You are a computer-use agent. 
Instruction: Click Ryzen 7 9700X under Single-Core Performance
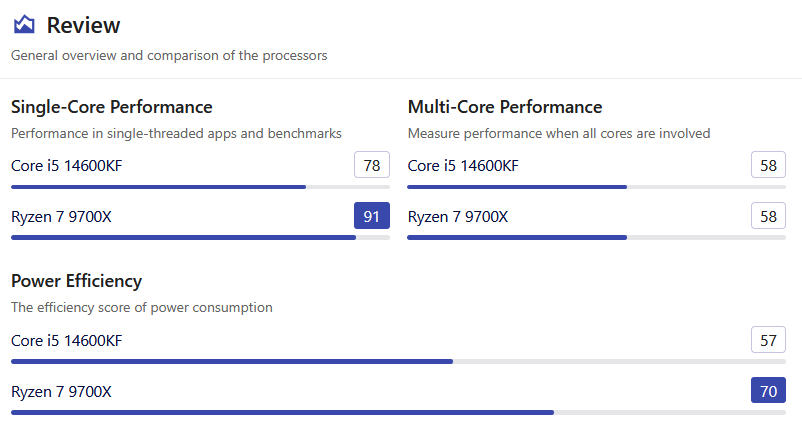coord(61,217)
